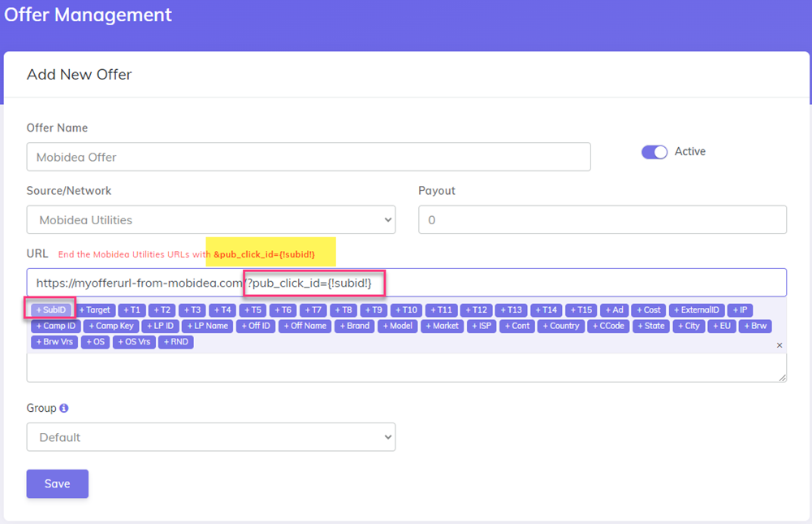Image resolution: width=812 pixels, height=524 pixels.
Task: Add the + T4 token
Action: (x=222, y=310)
